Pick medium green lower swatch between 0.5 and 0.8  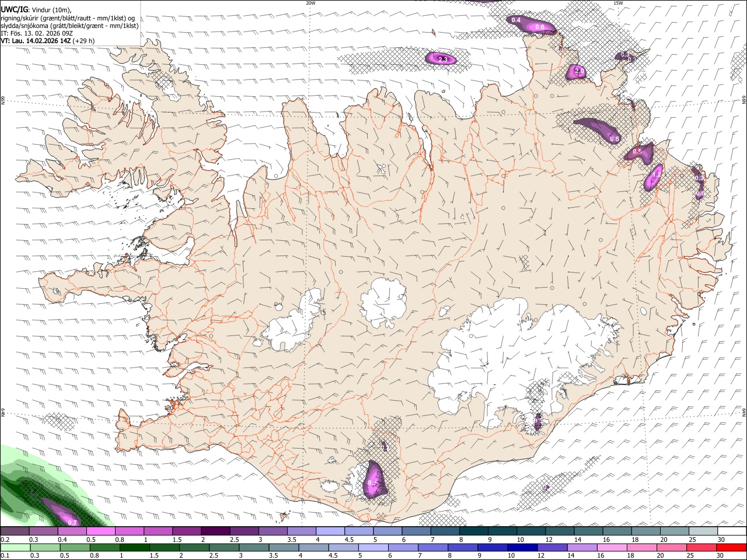tap(75, 548)
